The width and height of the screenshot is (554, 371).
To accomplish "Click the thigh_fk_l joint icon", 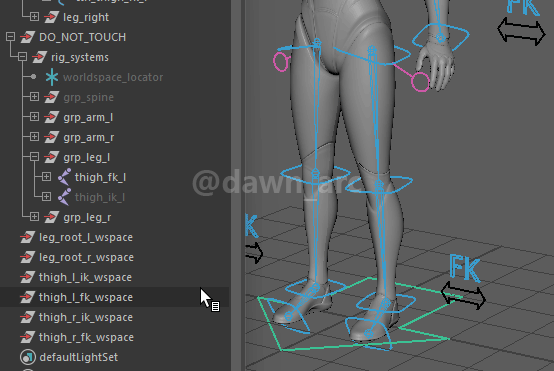I will click(64, 177).
